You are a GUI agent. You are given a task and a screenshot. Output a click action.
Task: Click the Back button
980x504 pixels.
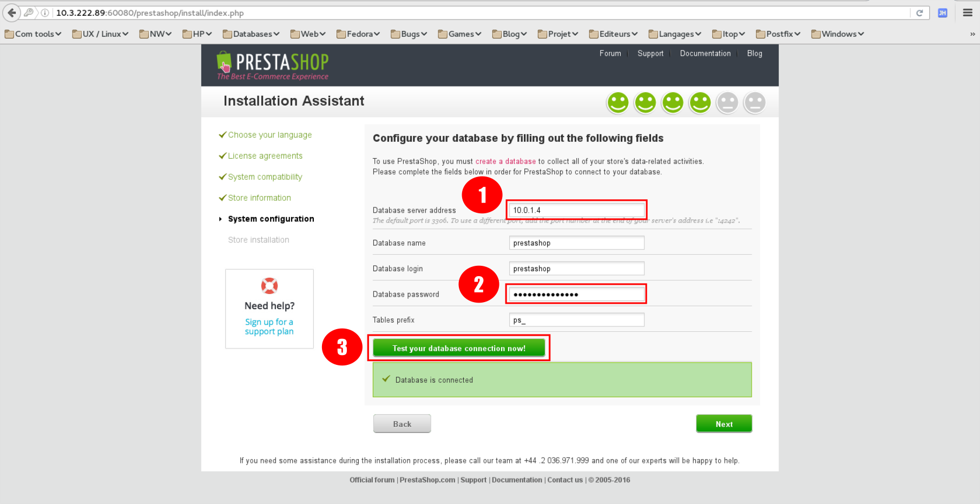pos(402,424)
